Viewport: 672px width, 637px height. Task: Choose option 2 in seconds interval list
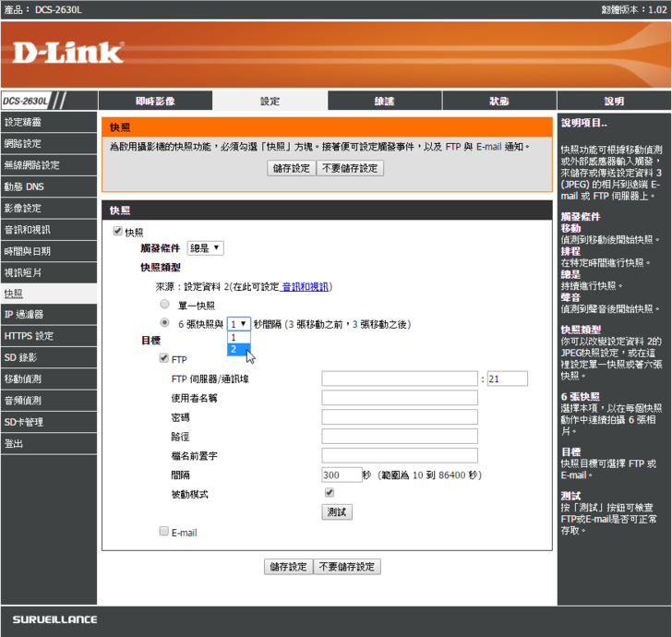(237, 350)
